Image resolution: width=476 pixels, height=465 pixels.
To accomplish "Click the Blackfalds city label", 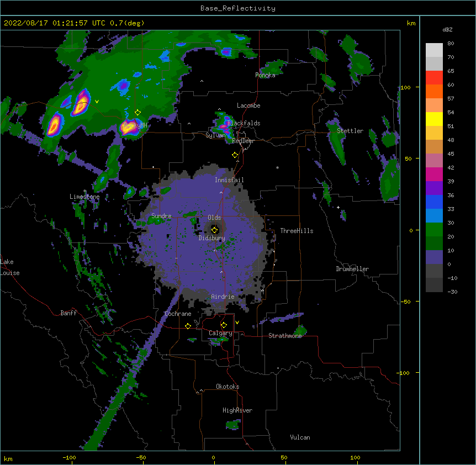I will point(244,123).
